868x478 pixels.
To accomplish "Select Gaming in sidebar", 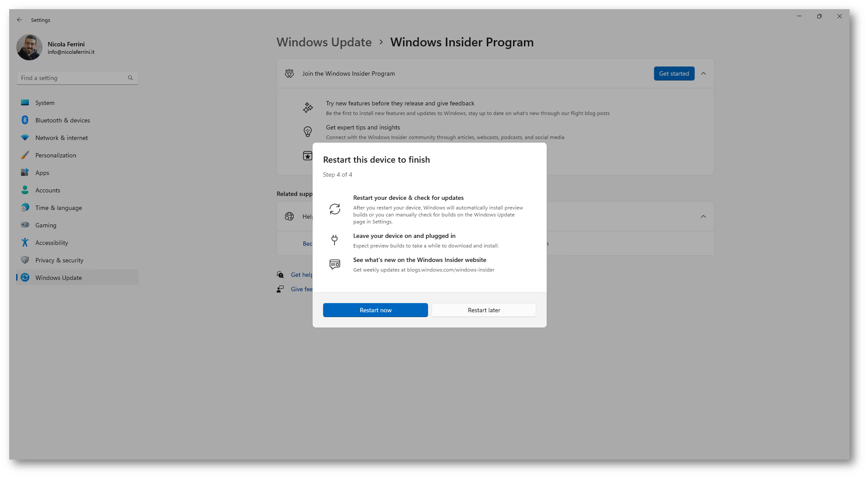I will click(77, 225).
